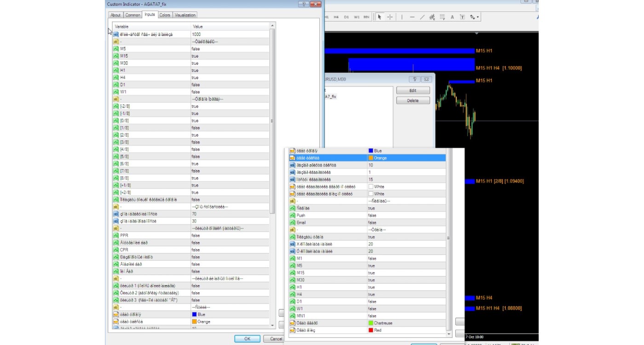Click the Chartreuse color swatch

371,323
